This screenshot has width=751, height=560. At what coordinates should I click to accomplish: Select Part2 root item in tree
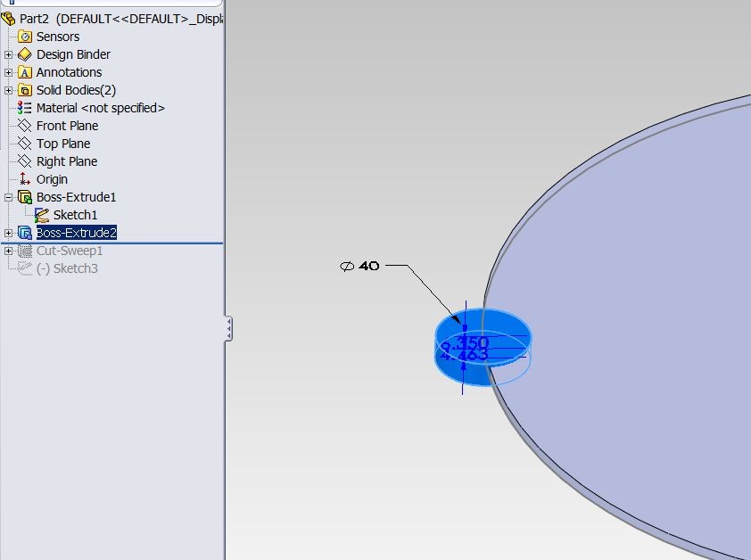click(120, 19)
